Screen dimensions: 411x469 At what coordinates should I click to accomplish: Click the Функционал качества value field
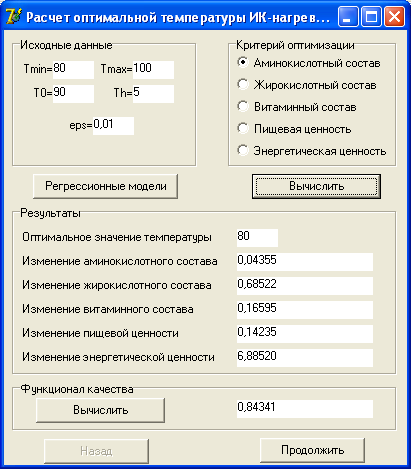[305, 408]
